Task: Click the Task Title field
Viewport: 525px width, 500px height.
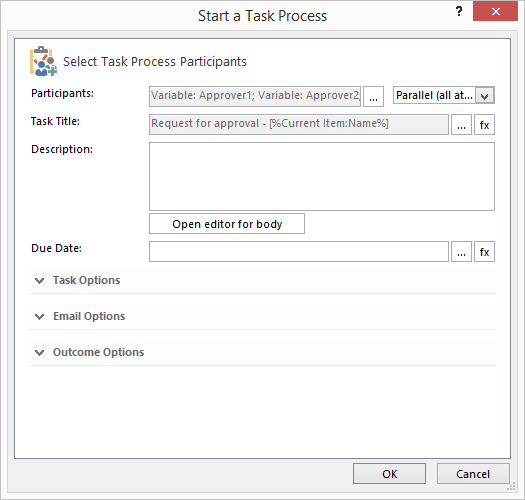Action: click(299, 125)
